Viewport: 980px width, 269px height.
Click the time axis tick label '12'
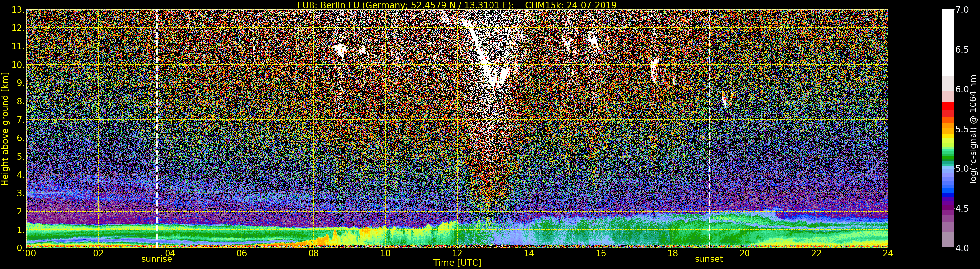[x=457, y=253]
